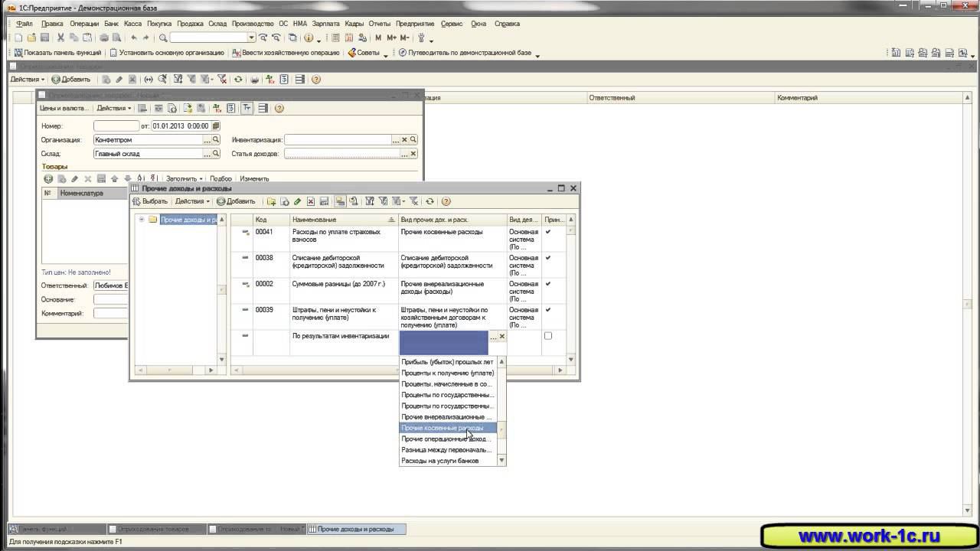Click Добавить in Прочие доходы и расходы window
The height and width of the screenshot is (551, 980).
236,201
